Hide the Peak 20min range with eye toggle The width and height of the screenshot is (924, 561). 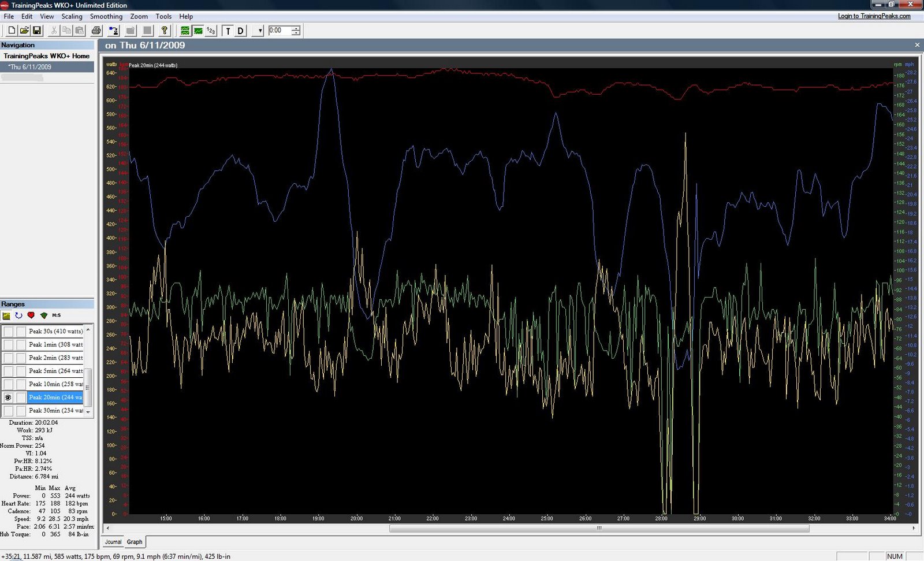click(x=8, y=397)
